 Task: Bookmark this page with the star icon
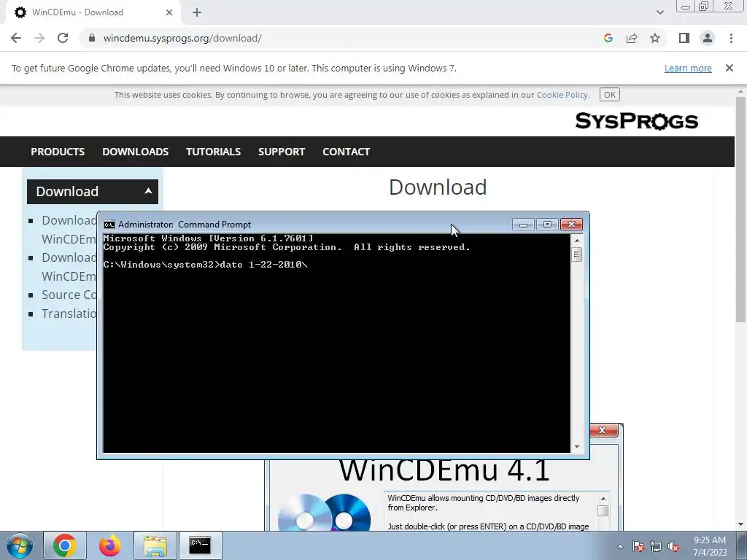click(x=655, y=38)
